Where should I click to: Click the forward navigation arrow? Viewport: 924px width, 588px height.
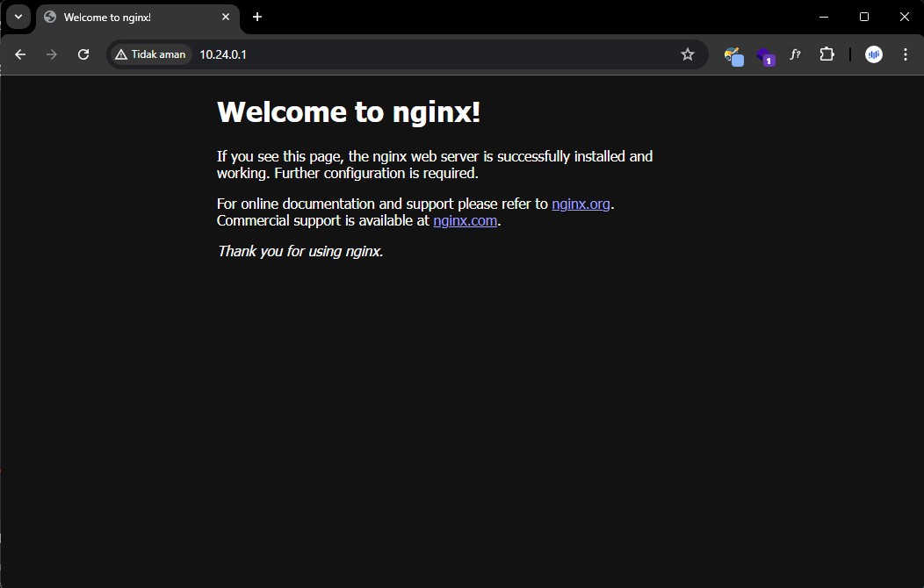pos(52,54)
